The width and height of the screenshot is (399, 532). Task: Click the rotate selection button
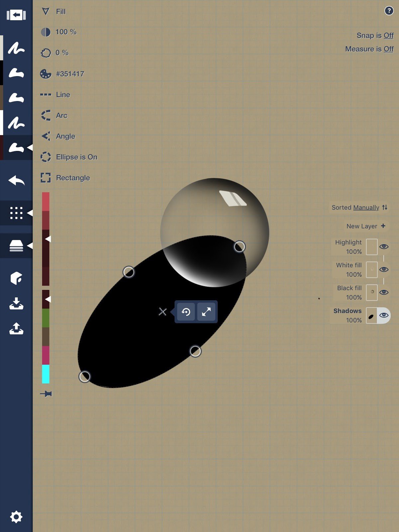click(x=186, y=312)
